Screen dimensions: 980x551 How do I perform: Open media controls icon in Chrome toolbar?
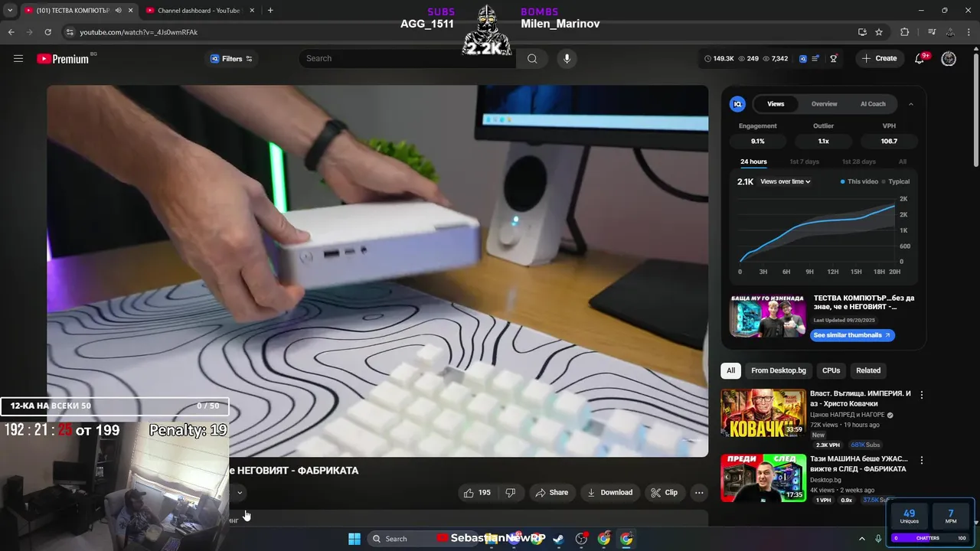pyautogui.click(x=932, y=32)
